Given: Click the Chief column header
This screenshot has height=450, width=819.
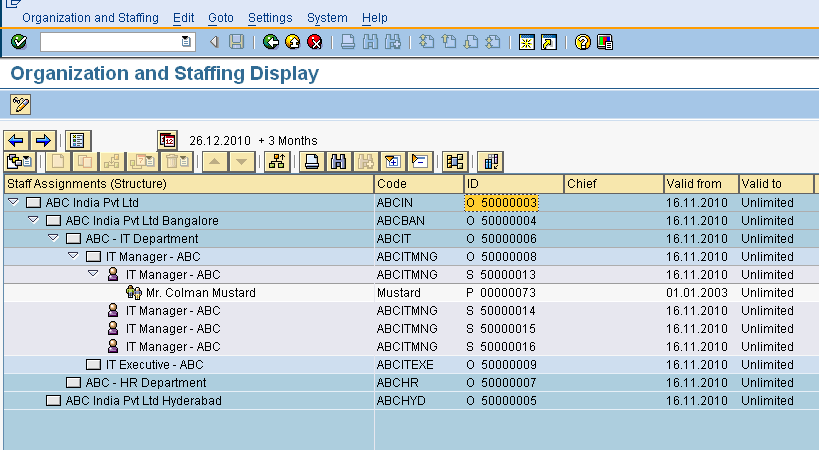Looking at the screenshot, I should tap(614, 184).
